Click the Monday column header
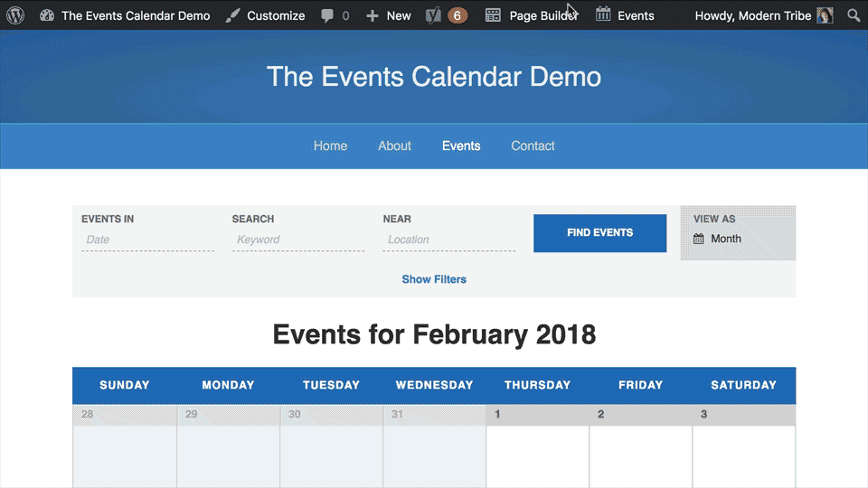Viewport: 868px width, 488px height. coord(228,385)
